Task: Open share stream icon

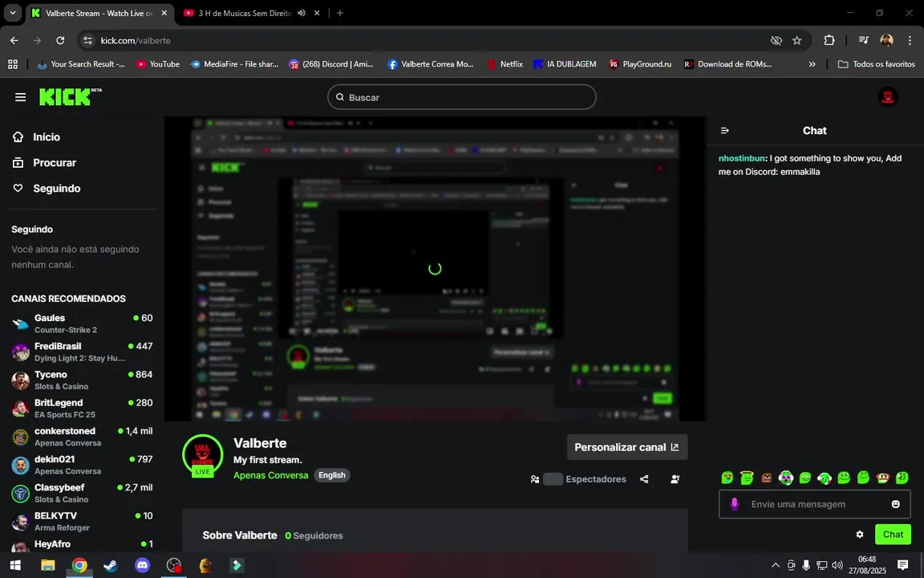Action: click(x=644, y=479)
